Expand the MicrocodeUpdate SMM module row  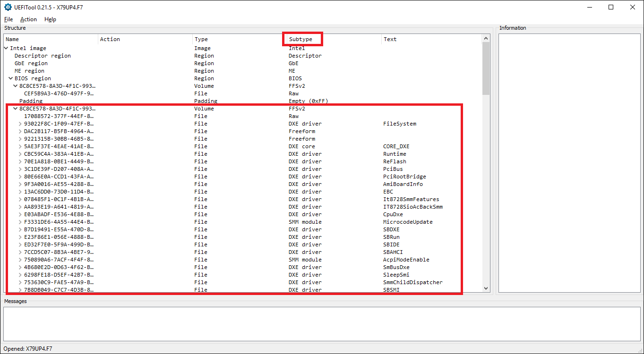tap(20, 222)
